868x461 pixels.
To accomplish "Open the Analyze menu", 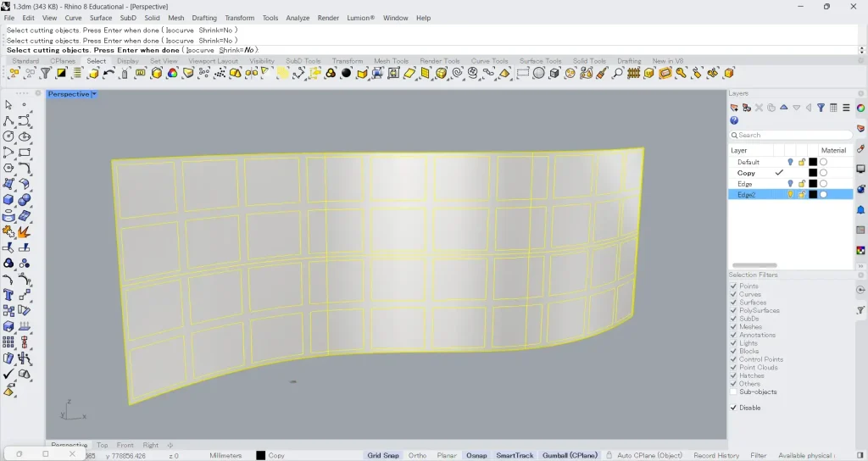I will click(298, 18).
